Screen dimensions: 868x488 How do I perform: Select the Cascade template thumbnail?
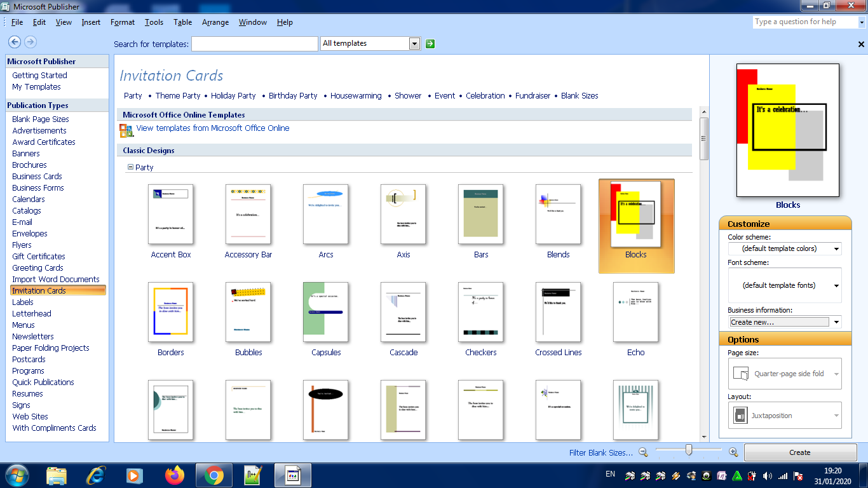pos(403,312)
